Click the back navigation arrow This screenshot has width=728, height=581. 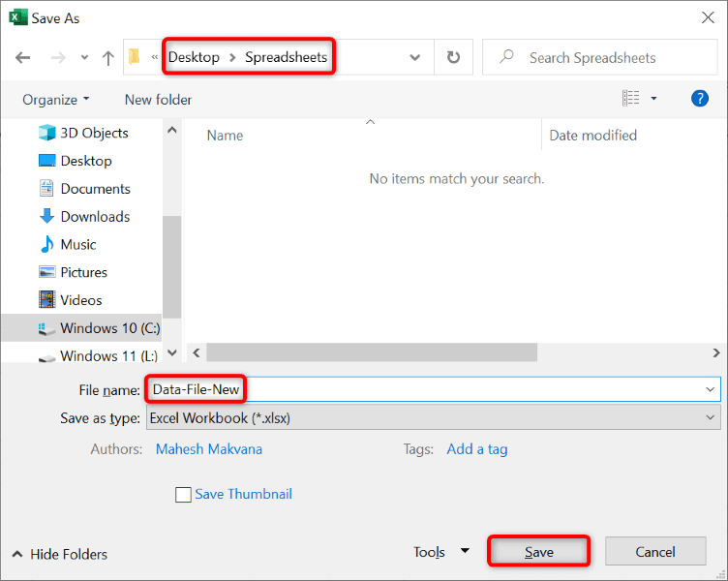point(22,57)
